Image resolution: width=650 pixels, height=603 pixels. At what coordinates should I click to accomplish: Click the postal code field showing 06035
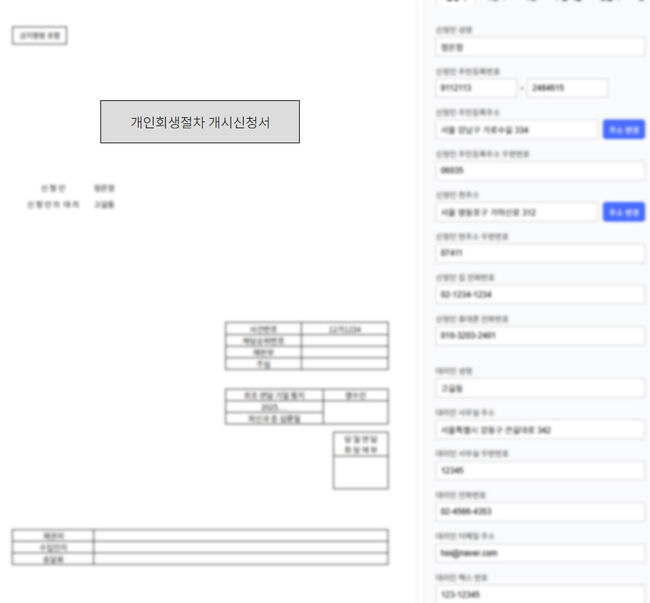pyautogui.click(x=540, y=171)
